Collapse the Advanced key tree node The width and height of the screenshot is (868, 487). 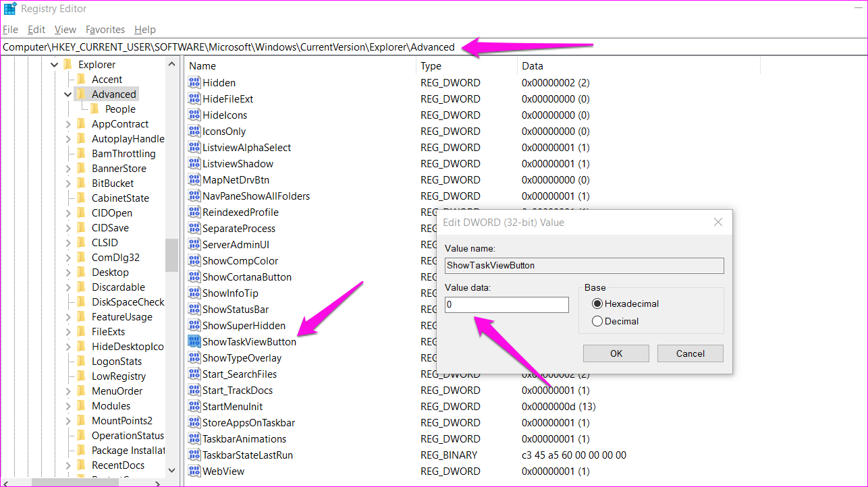click(x=68, y=94)
